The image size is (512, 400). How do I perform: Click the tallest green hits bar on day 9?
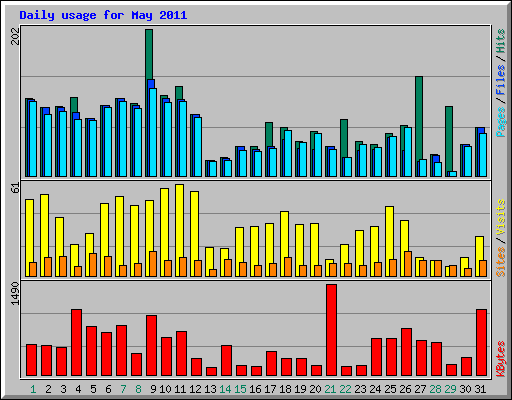(149, 54)
